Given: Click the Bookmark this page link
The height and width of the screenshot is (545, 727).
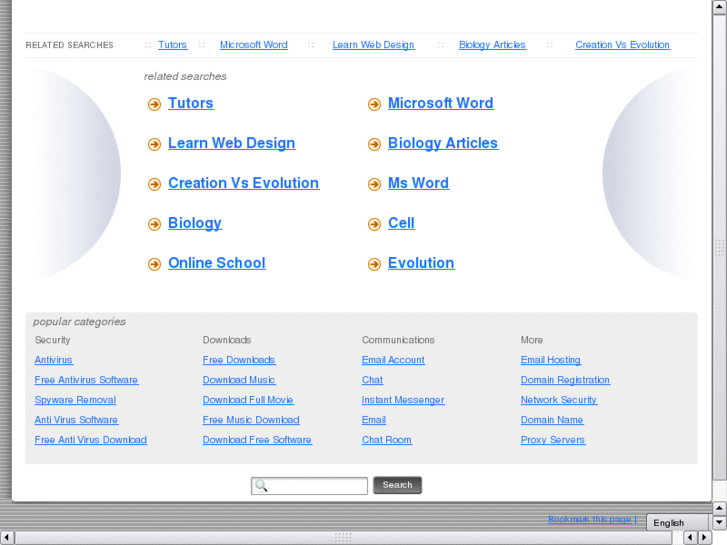Looking at the screenshot, I should pyautogui.click(x=592, y=519).
